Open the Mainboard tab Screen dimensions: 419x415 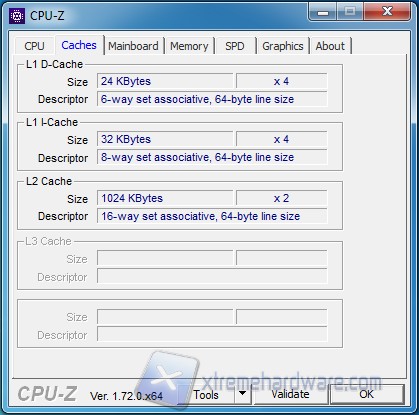tap(133, 46)
